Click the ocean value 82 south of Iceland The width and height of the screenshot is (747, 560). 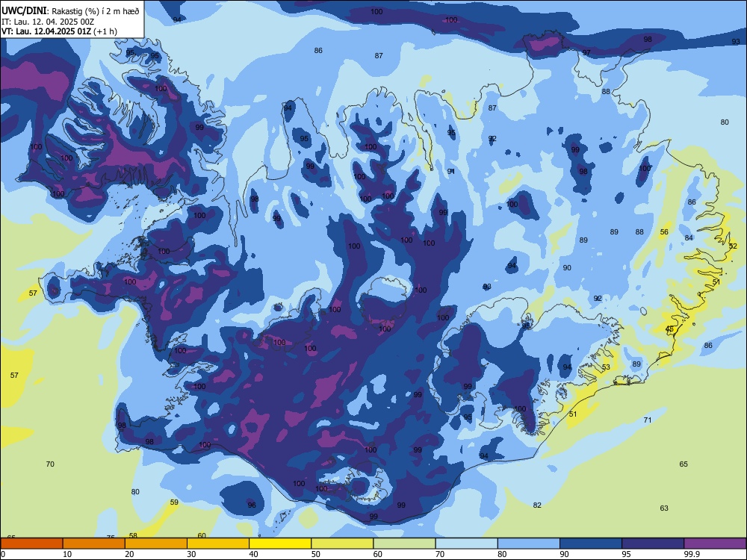click(x=537, y=505)
